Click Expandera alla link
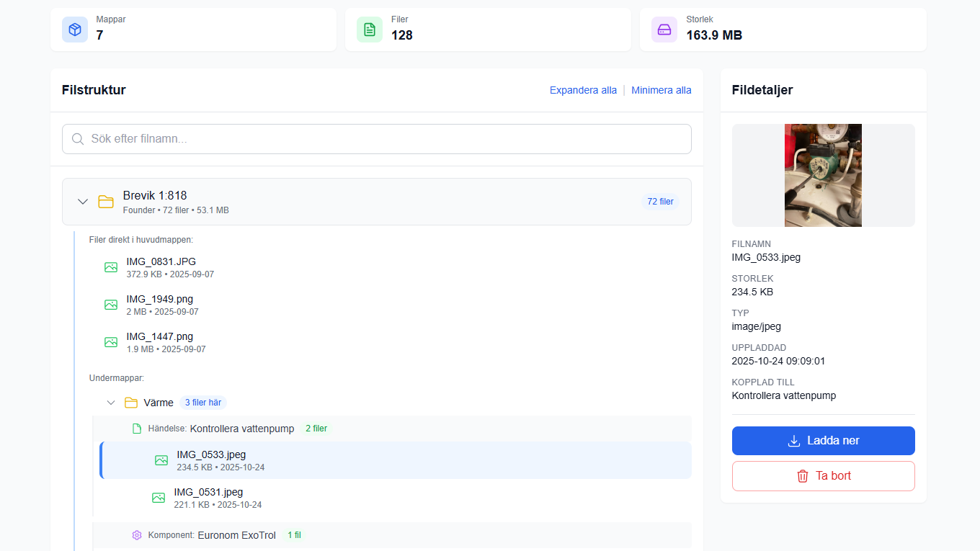This screenshot has height=551, width=980. coord(583,90)
